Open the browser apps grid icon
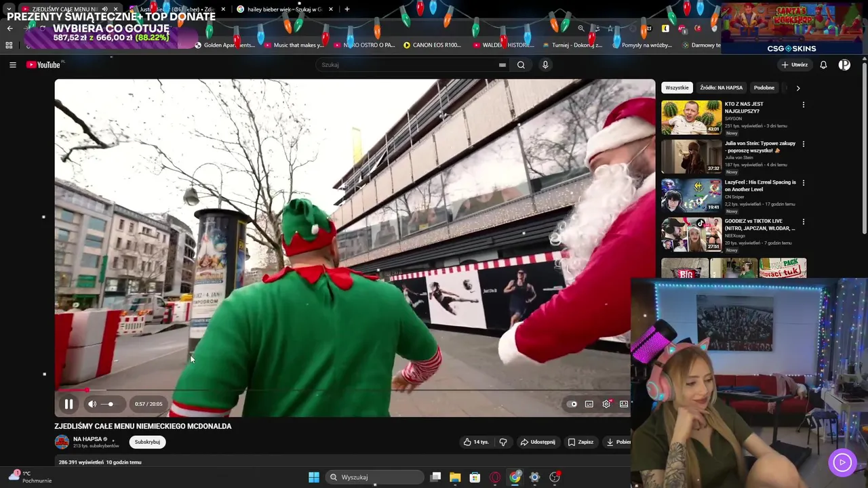The height and width of the screenshot is (488, 868). click(x=9, y=45)
